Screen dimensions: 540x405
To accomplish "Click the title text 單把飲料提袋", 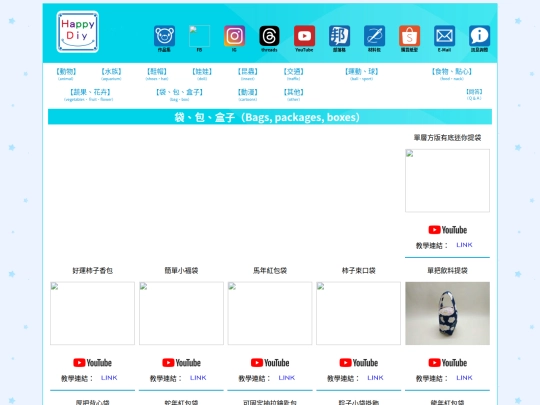I will [x=447, y=271].
